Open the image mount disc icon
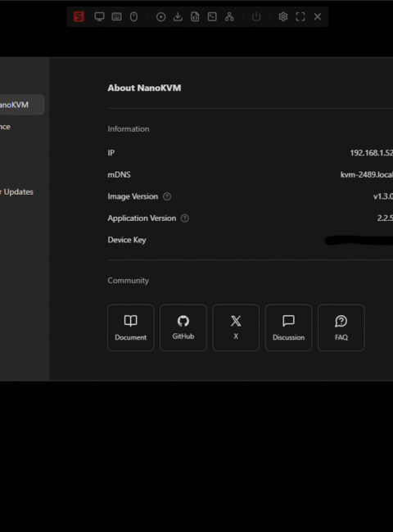The width and height of the screenshot is (393, 532). click(160, 17)
